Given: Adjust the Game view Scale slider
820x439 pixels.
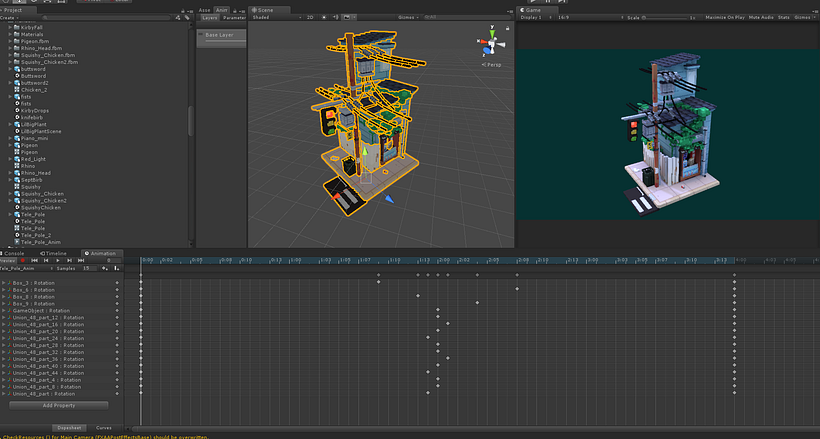Looking at the screenshot, I should coord(664,17).
